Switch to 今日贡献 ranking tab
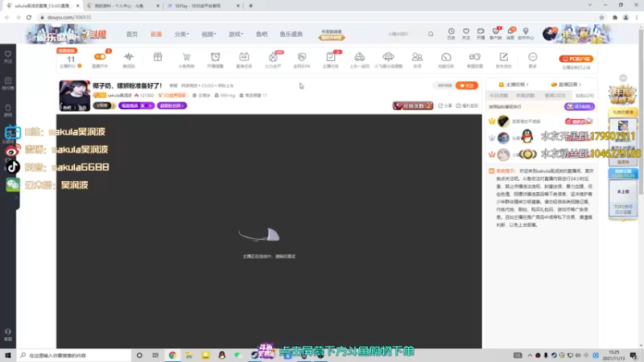 click(x=498, y=95)
